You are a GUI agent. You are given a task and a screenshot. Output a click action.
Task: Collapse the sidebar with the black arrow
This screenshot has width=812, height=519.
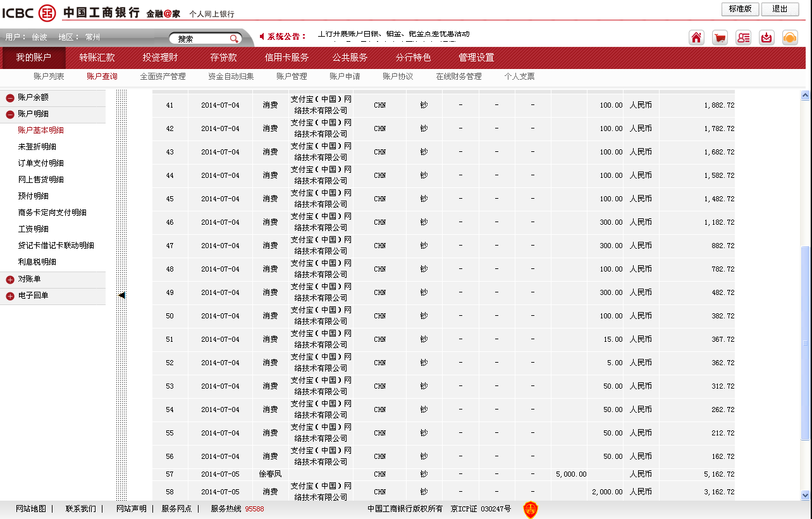tap(121, 295)
